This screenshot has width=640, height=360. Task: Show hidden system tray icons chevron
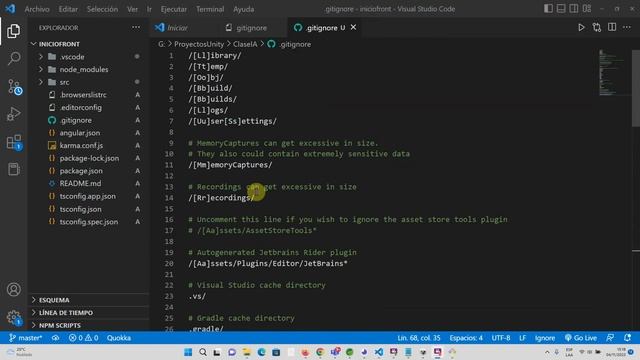click(547, 352)
